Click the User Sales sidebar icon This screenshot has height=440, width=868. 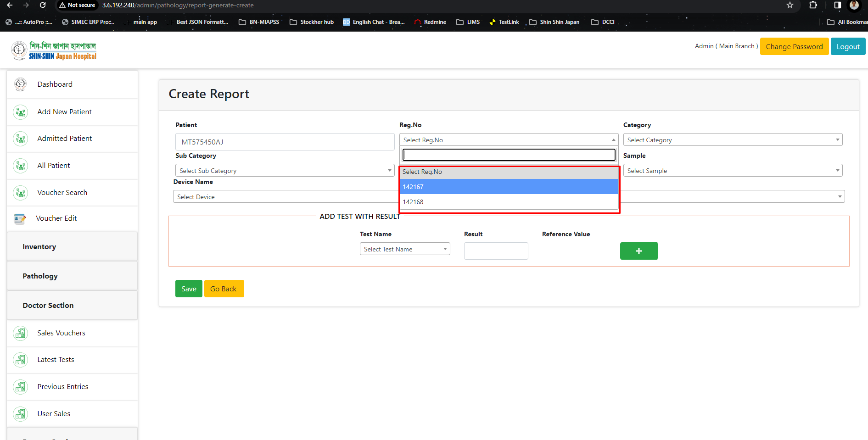(x=20, y=414)
